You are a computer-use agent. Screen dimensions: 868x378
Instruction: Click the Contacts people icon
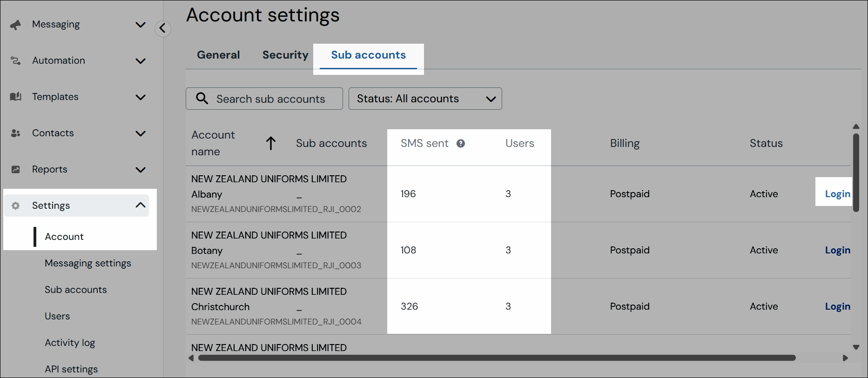click(x=16, y=133)
